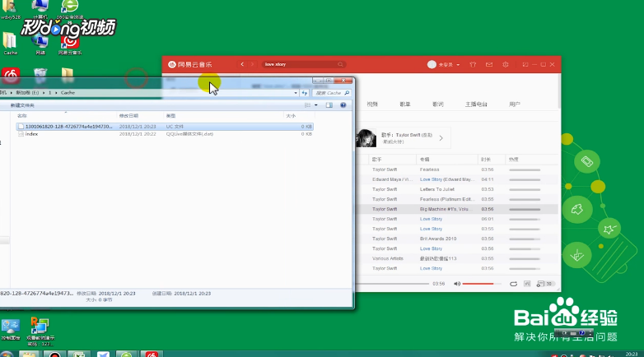Image resolution: width=644 pixels, height=357 pixels.
Task: Sort songs by 时长 column header
Action: point(490,160)
